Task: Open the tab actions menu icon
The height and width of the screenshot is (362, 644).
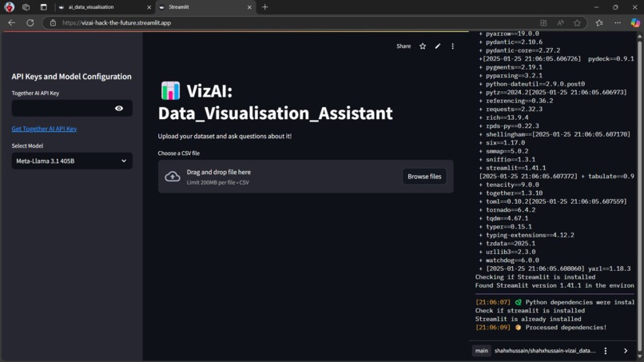Action: coord(43,7)
